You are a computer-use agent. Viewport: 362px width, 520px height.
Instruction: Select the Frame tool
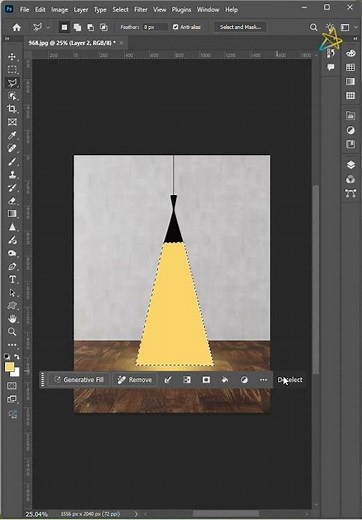(12, 122)
